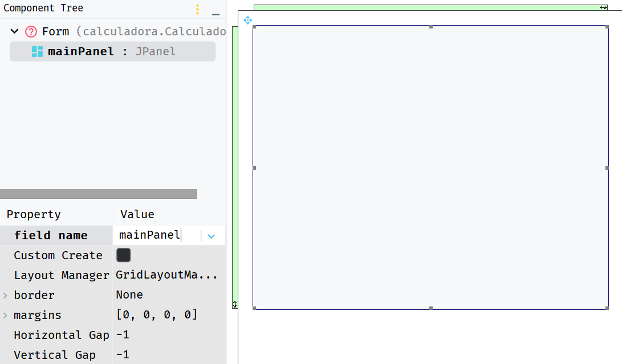Select the mainPanel entry in the Component Tree
The image size is (622, 364).
[82, 51]
